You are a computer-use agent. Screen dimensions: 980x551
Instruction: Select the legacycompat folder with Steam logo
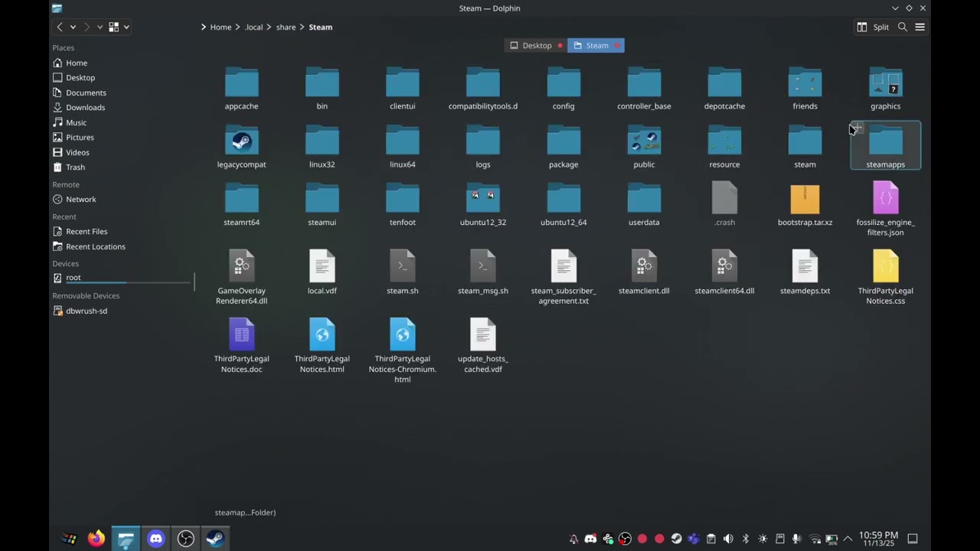pyautogui.click(x=241, y=141)
